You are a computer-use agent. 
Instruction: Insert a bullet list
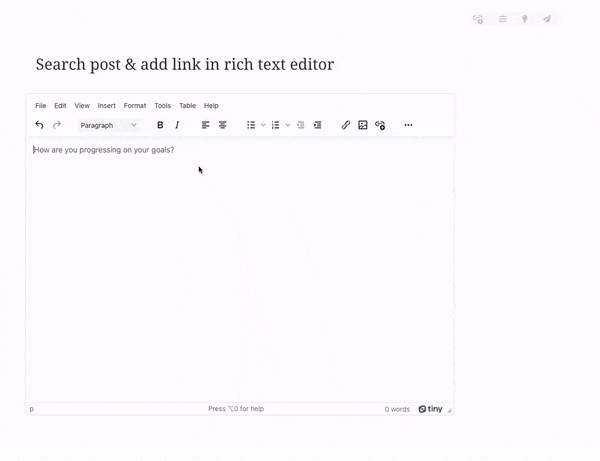click(x=251, y=125)
